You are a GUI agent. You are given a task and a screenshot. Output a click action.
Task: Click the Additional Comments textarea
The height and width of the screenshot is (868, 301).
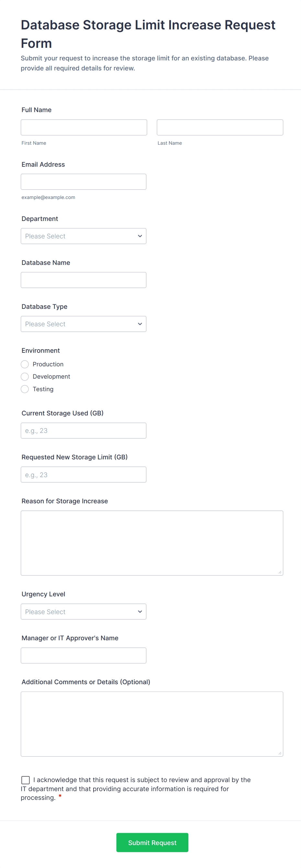point(152,724)
